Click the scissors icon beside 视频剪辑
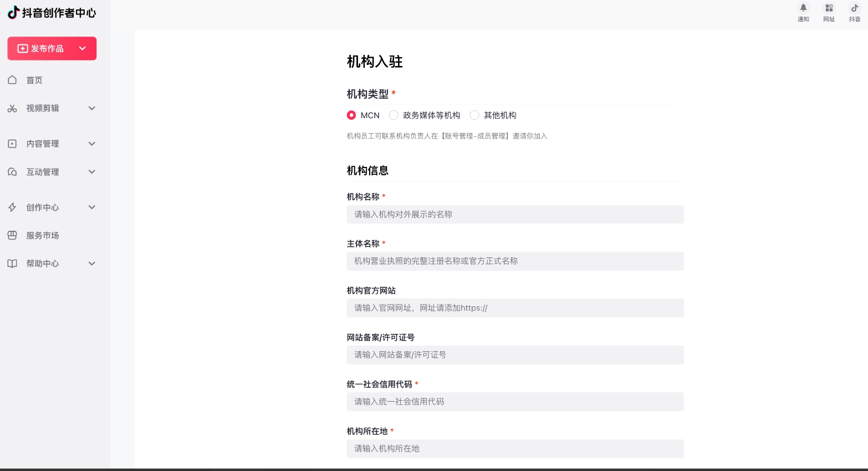The width and height of the screenshot is (868, 471). 12,108
